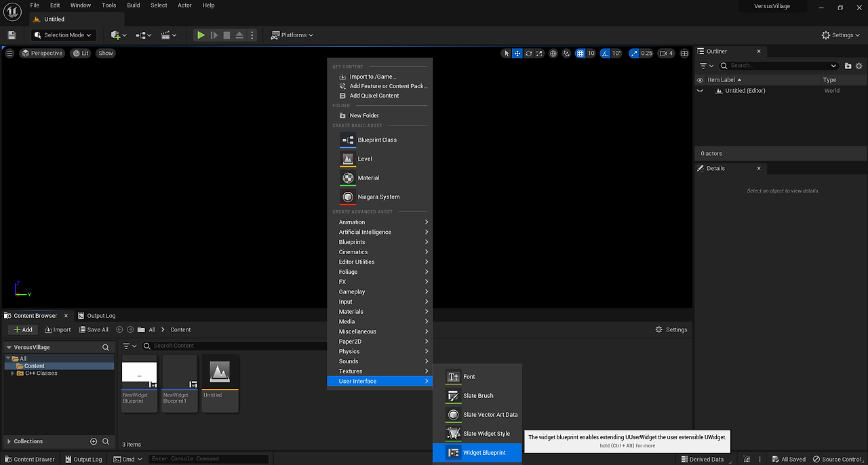Open the viewport Show flags menu

[x=106, y=53]
